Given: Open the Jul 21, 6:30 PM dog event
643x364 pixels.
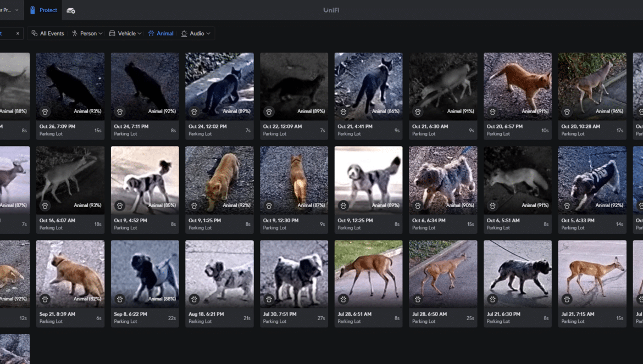Looking at the screenshot, I should click(518, 274).
